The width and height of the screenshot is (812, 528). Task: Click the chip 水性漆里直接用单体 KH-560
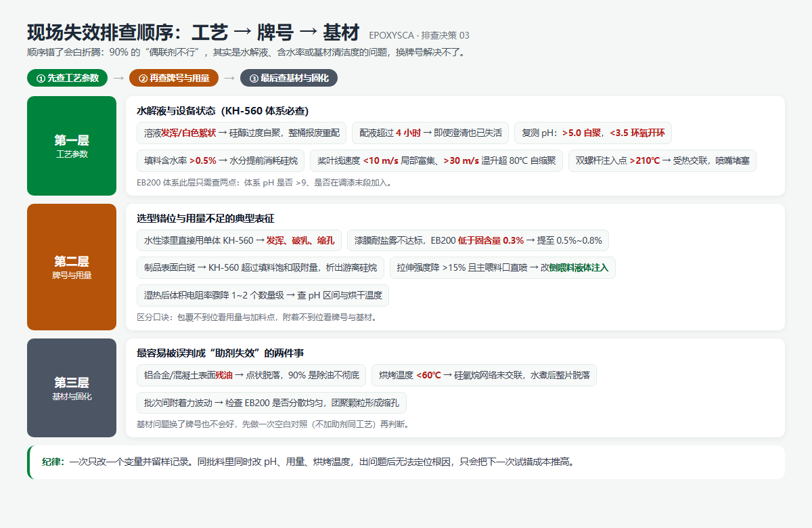pyautogui.click(x=239, y=240)
